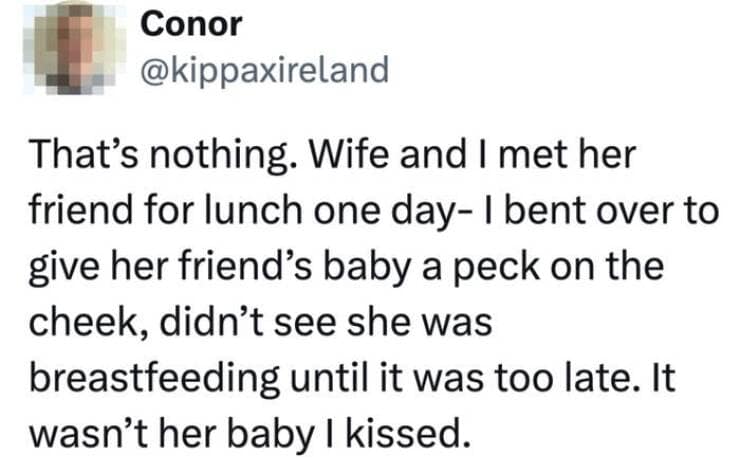740x473 pixels.
Task: Click the word "cheek" in tweet
Action: [x=68, y=324]
